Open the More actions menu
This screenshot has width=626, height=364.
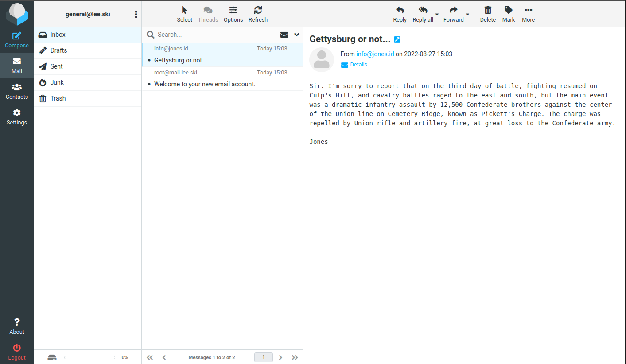(528, 11)
